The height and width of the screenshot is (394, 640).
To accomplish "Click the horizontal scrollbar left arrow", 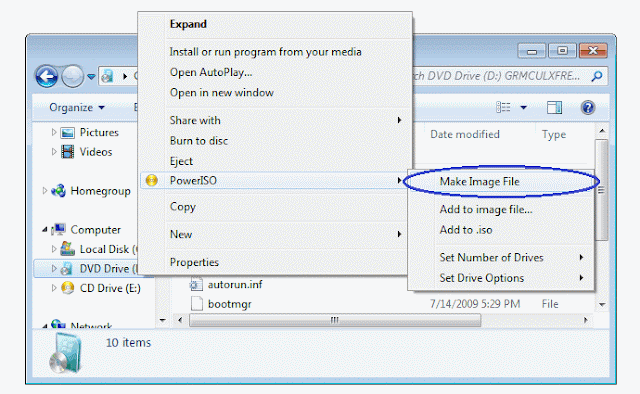I will point(180,320).
